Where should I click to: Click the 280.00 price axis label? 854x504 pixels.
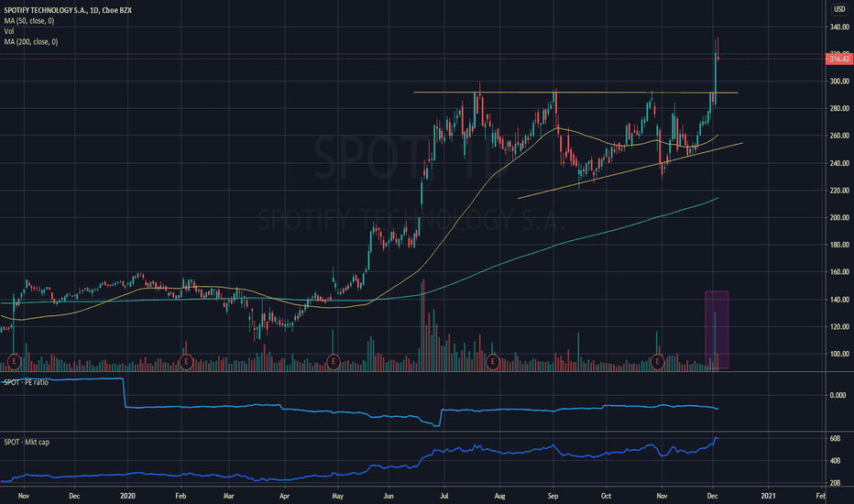point(839,108)
